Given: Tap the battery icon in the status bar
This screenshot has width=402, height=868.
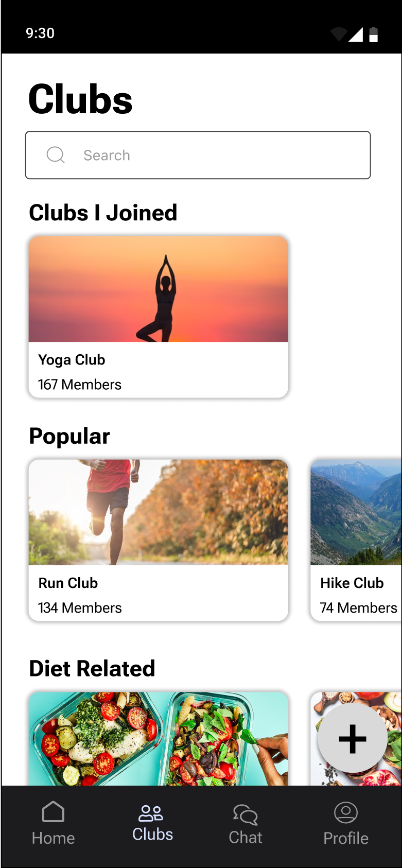Looking at the screenshot, I should tap(374, 34).
